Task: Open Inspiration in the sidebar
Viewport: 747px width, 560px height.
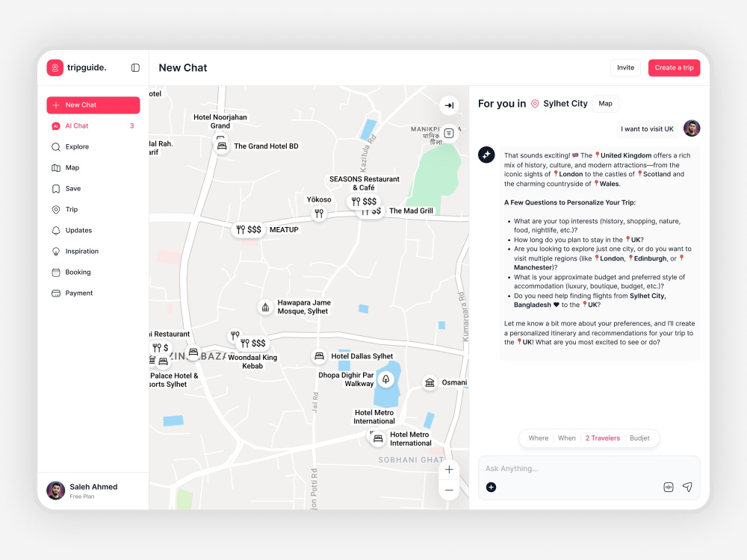Action: [93, 252]
